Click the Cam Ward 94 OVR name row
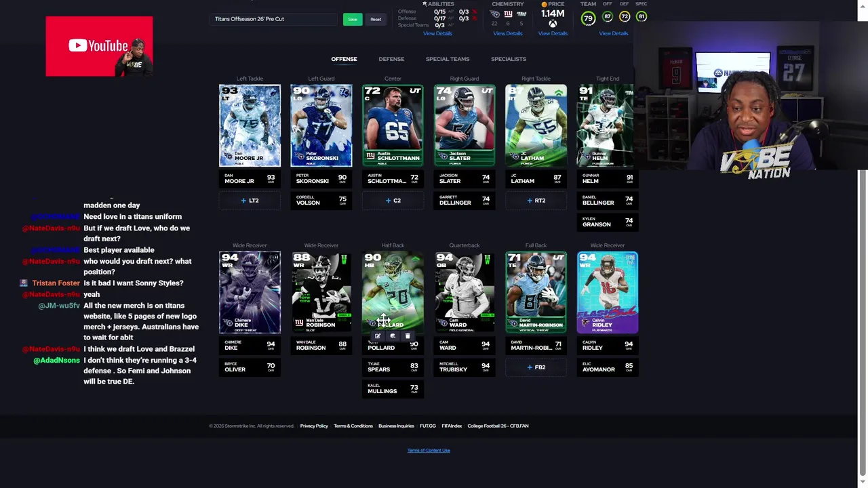This screenshot has height=488, width=868. click(x=465, y=345)
